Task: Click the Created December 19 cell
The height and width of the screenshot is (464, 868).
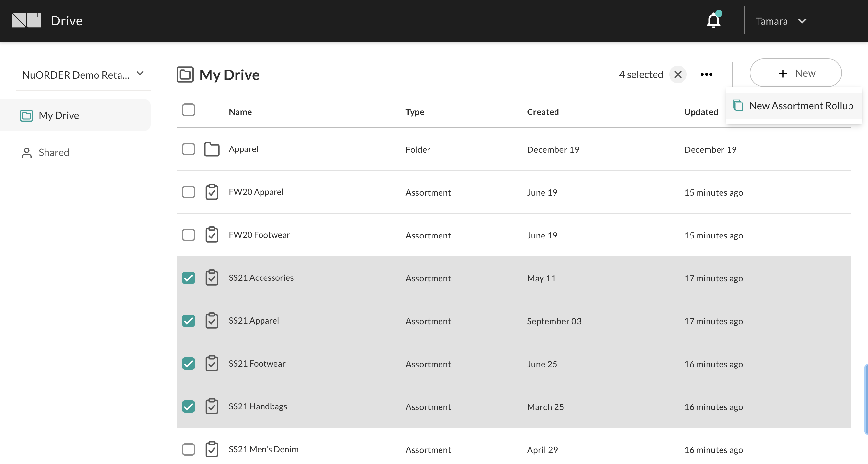Action: pyautogui.click(x=553, y=149)
